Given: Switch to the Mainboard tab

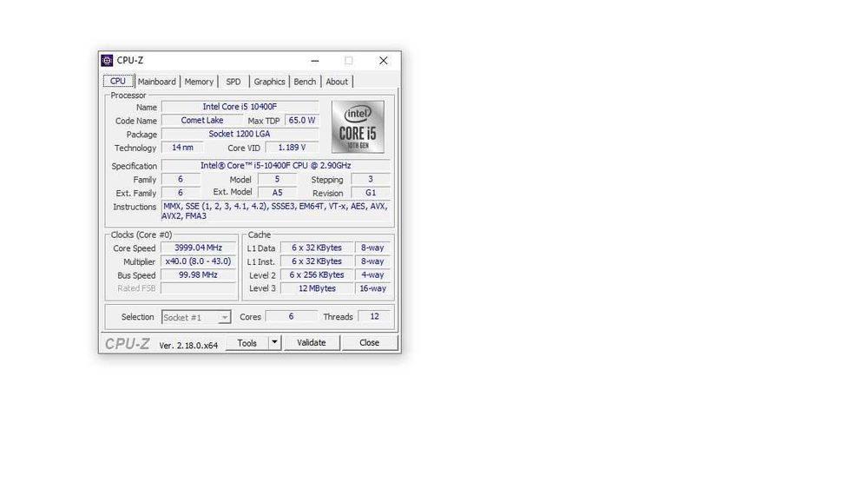Looking at the screenshot, I should pyautogui.click(x=156, y=82).
